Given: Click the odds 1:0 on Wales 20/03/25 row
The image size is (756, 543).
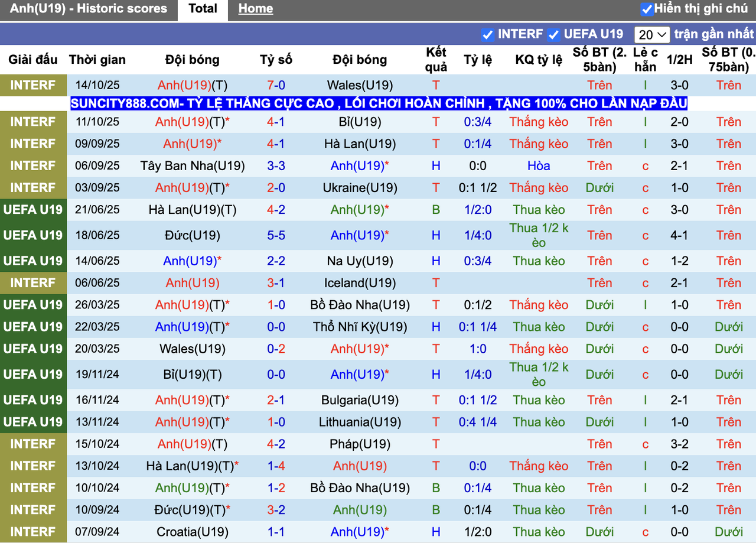Looking at the screenshot, I should 478,349.
